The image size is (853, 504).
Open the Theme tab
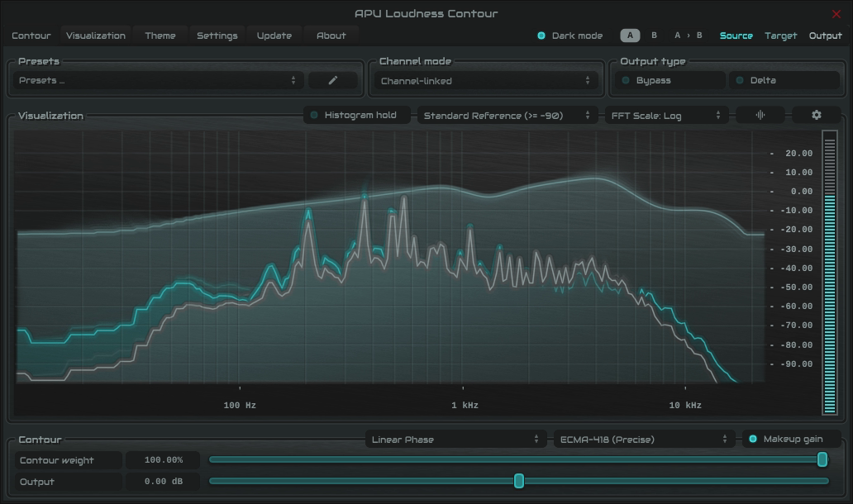[160, 36]
